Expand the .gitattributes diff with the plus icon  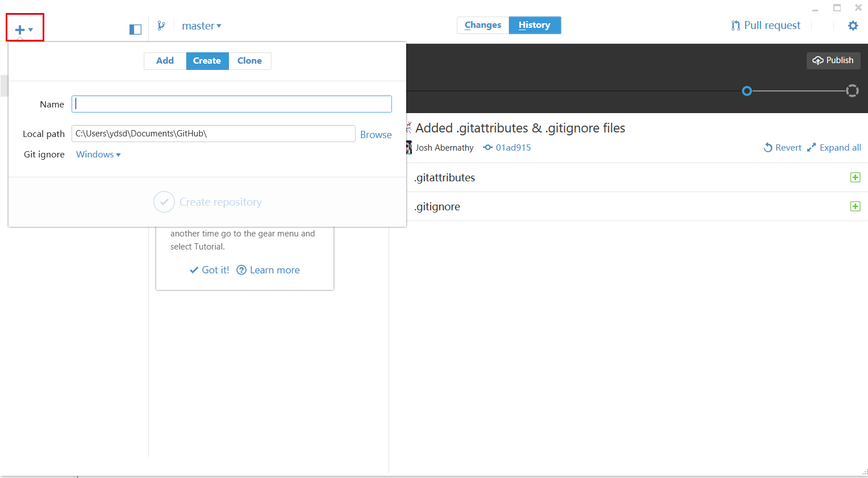(856, 177)
